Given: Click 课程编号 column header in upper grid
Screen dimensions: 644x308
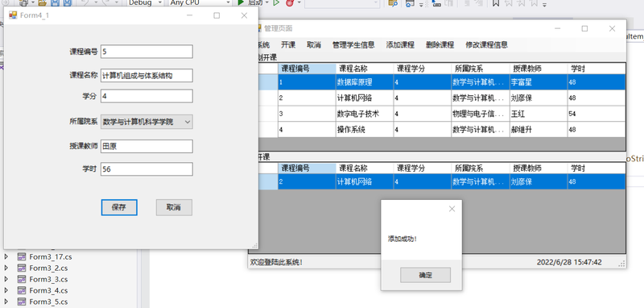Looking at the screenshot, I should [x=307, y=69].
